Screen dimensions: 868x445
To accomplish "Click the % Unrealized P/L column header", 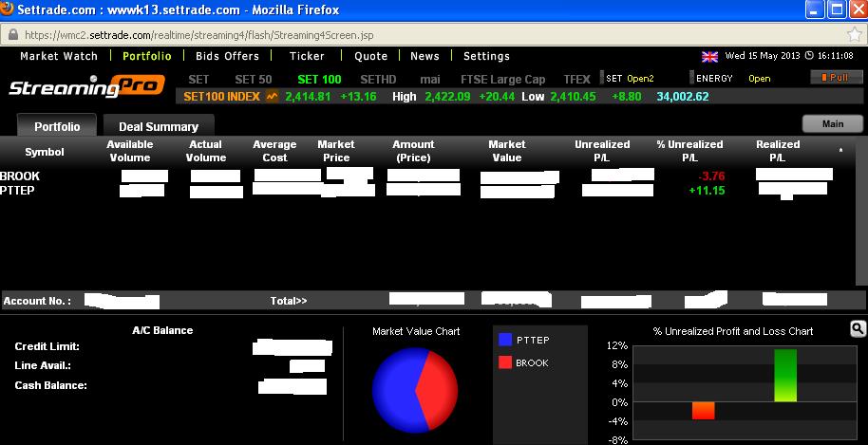I will (x=689, y=151).
